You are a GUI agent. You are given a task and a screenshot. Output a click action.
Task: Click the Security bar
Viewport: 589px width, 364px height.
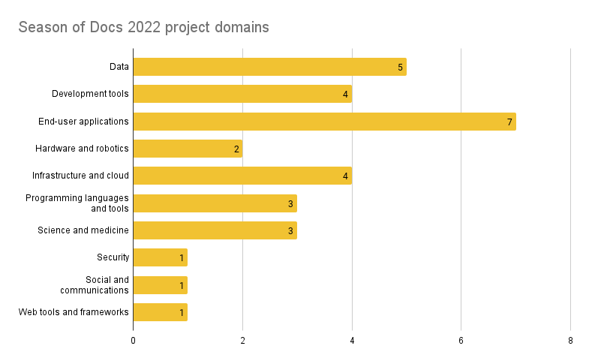pos(160,257)
